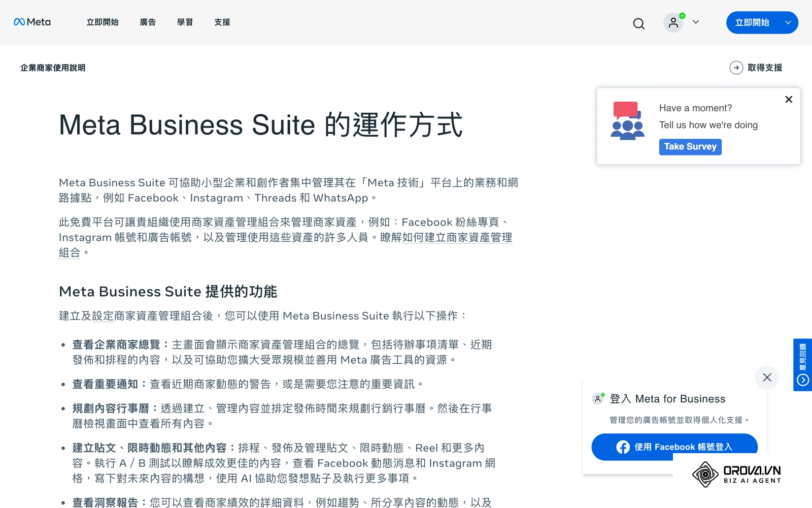Viewport: 812px width, 508px height.
Task: Click the Meta logo in header
Action: (32, 22)
